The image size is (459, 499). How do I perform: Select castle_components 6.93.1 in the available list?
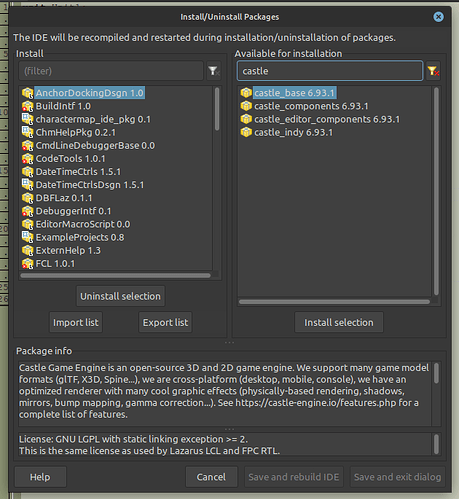[311, 106]
